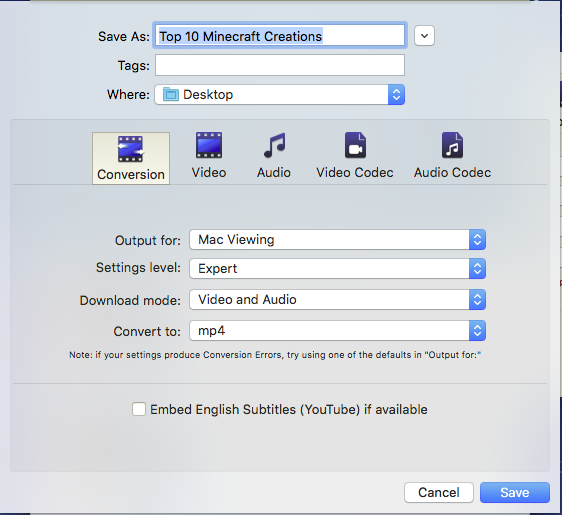Select the Conversion filmstrip icon
Viewport: 562px width, 515px height.
131,149
